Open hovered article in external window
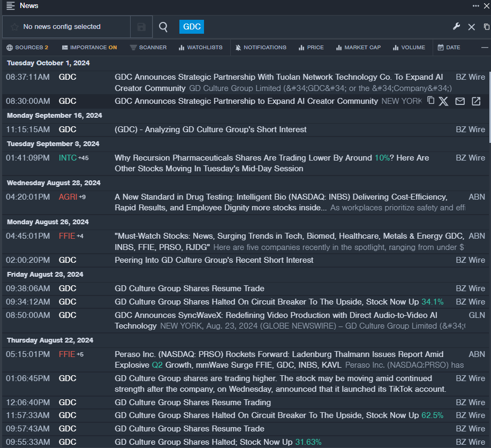491x448 pixels. point(476,101)
